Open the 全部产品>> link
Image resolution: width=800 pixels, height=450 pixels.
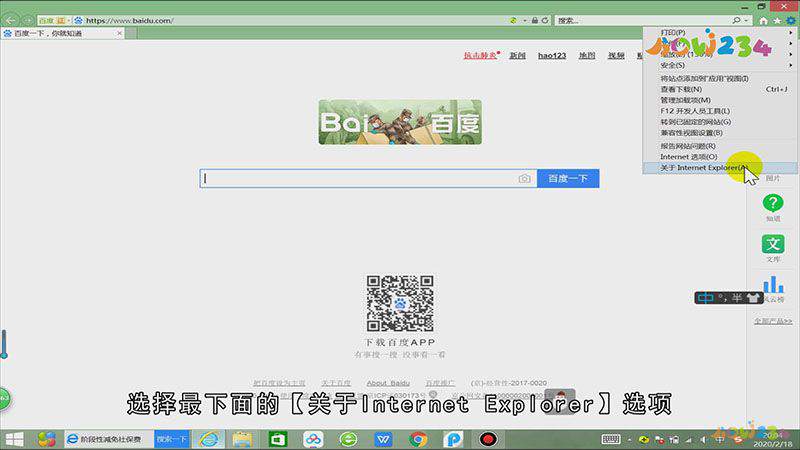point(773,321)
